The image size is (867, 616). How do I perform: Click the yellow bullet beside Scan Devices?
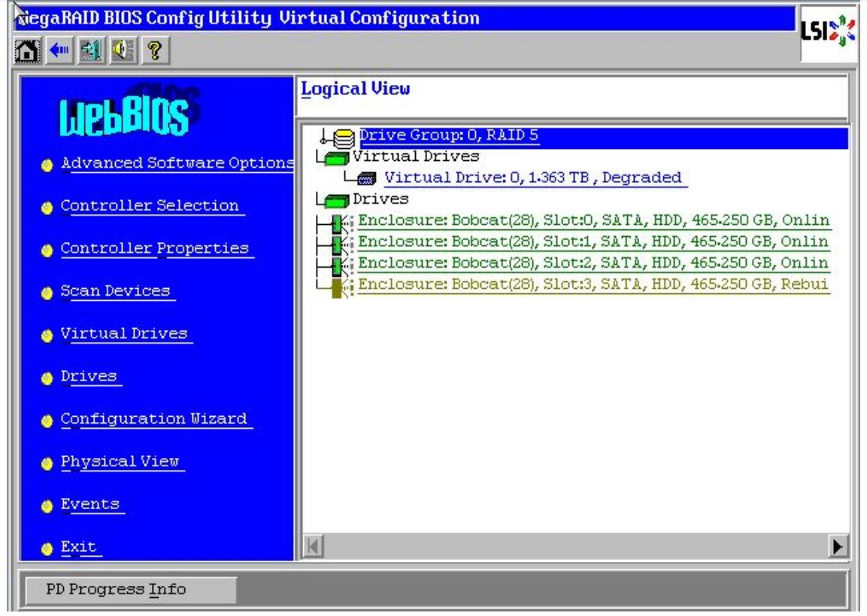[47, 293]
